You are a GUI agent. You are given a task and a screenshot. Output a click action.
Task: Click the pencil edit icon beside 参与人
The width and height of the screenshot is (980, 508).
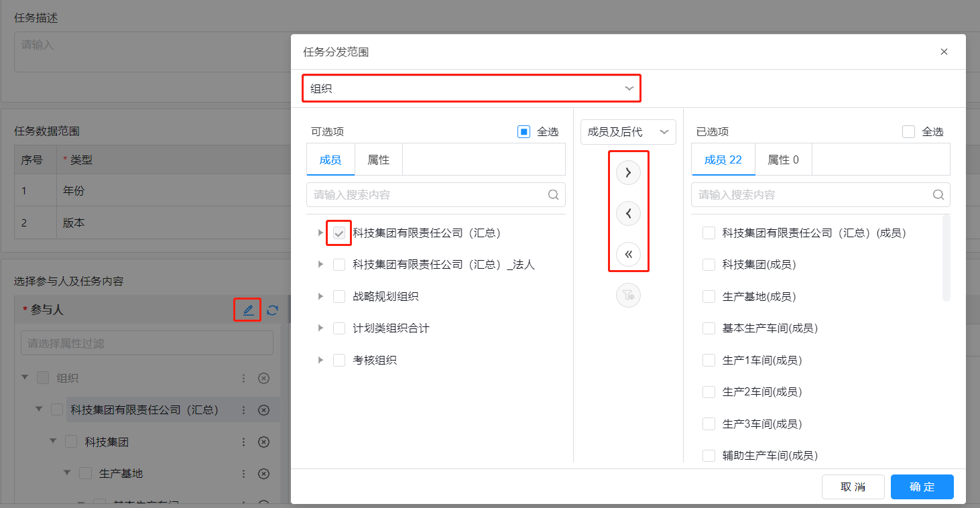tap(248, 310)
